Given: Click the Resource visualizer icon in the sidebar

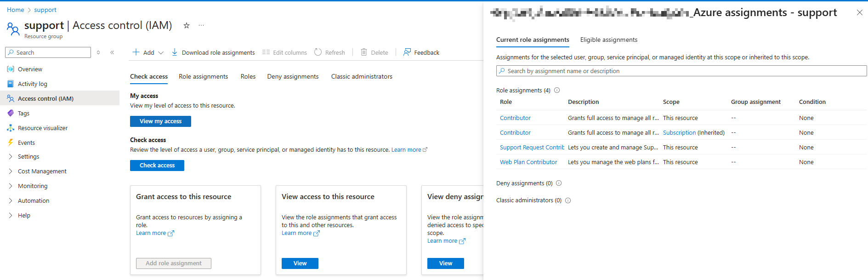Looking at the screenshot, I should pos(11,128).
